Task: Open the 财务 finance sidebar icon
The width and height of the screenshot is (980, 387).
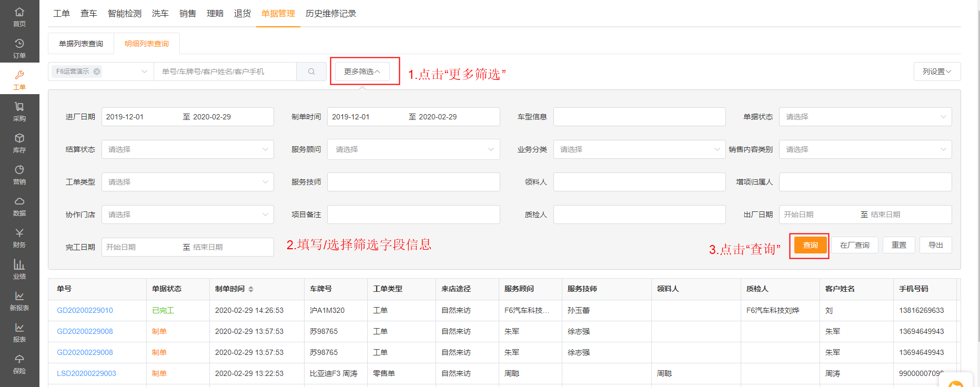Action: point(19,237)
